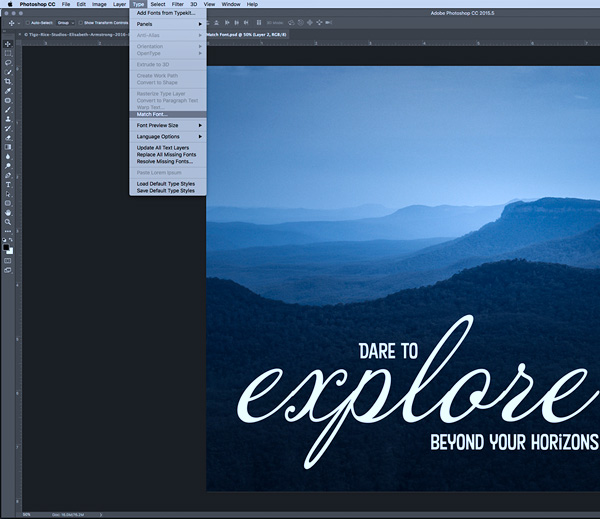Select the Zoom tool magnifier
The image size is (600, 519).
pos(8,222)
